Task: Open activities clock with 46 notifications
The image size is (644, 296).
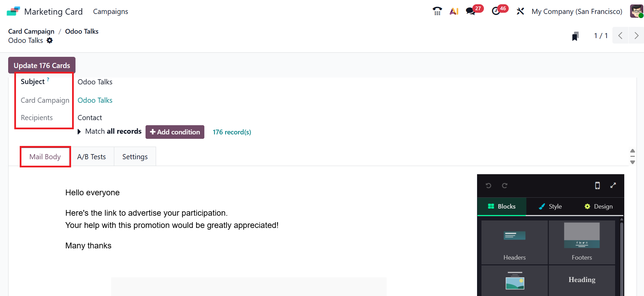Action: [x=496, y=11]
